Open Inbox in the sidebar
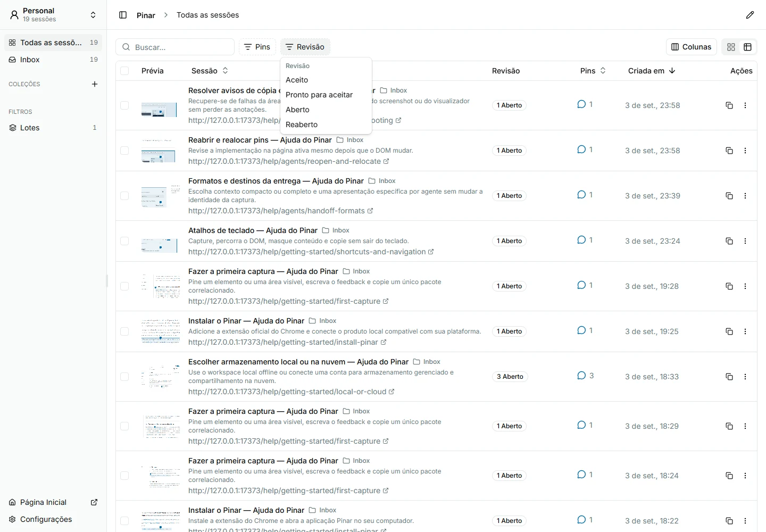Screen dimensions: 766x532 pos(53,60)
